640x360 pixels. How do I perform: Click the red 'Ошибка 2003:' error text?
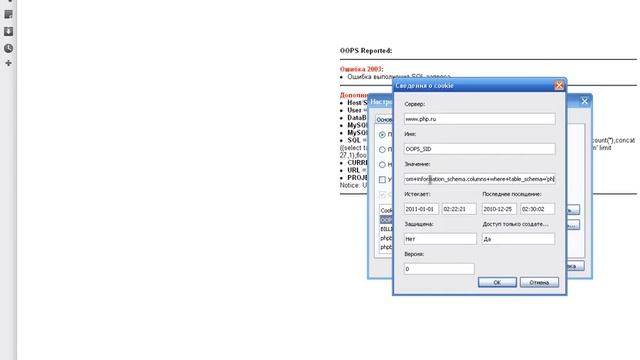click(x=361, y=69)
